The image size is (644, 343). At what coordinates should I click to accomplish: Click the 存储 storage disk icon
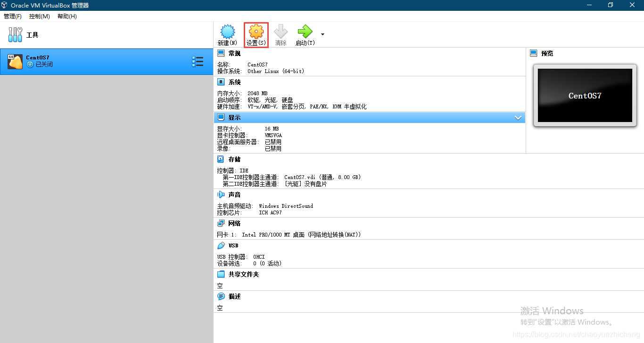click(x=221, y=159)
